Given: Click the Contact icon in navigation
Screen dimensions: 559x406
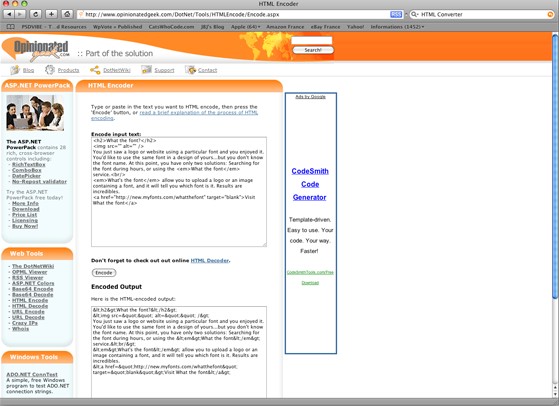Looking at the screenshot, I should pyautogui.click(x=190, y=70).
